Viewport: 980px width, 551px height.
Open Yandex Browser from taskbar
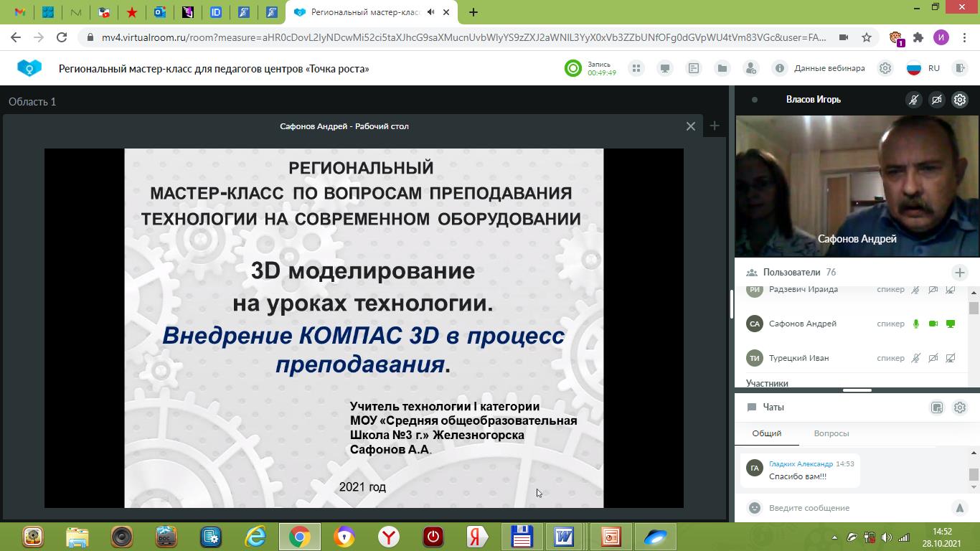point(388,537)
